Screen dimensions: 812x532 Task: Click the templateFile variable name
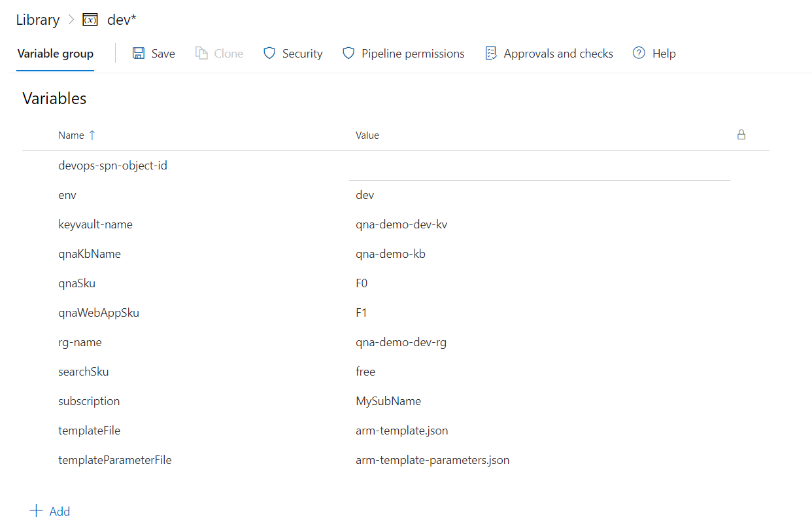(x=89, y=431)
